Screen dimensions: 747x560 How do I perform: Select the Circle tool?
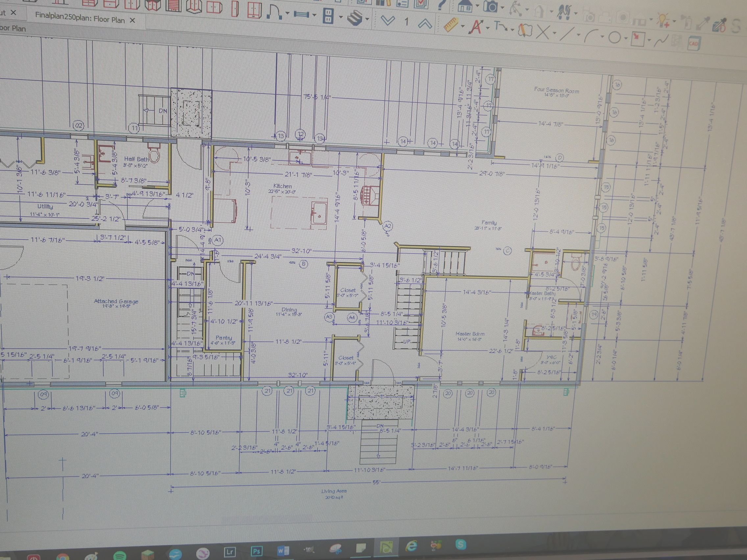(x=614, y=37)
